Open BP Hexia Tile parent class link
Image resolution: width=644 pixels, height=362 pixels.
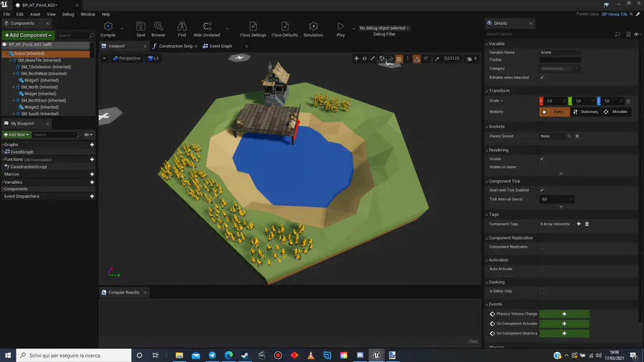pyautogui.click(x=615, y=14)
